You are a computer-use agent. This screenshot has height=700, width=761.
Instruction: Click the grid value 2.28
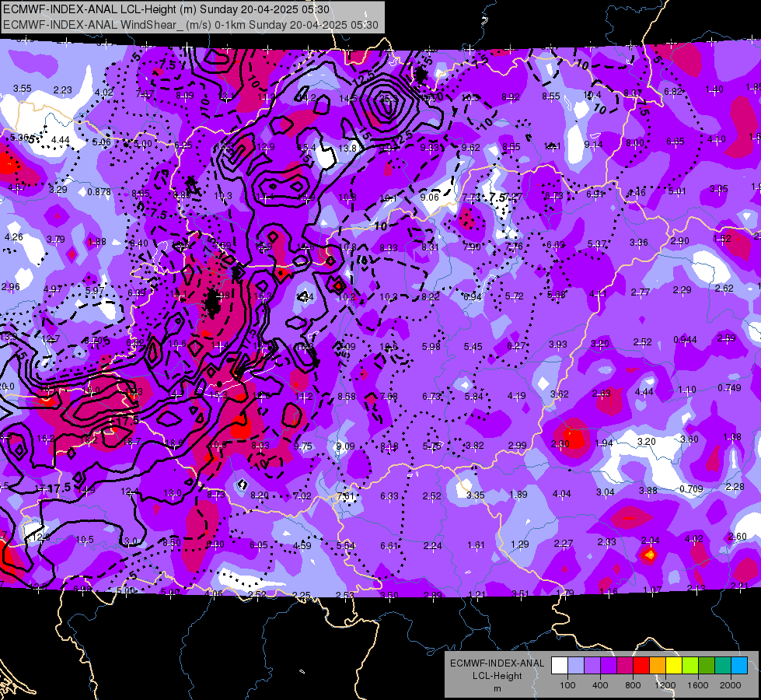(735, 487)
